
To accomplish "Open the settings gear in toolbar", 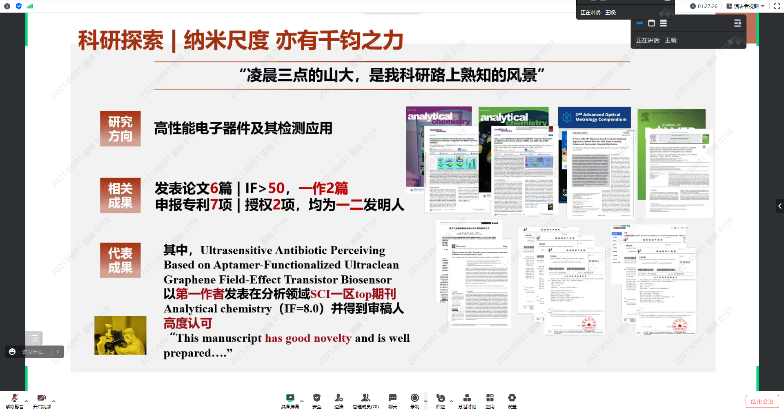I will point(511,397).
